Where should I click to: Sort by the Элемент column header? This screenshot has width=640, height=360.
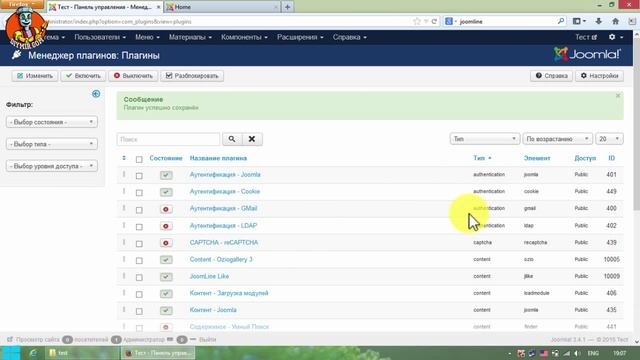[537, 158]
